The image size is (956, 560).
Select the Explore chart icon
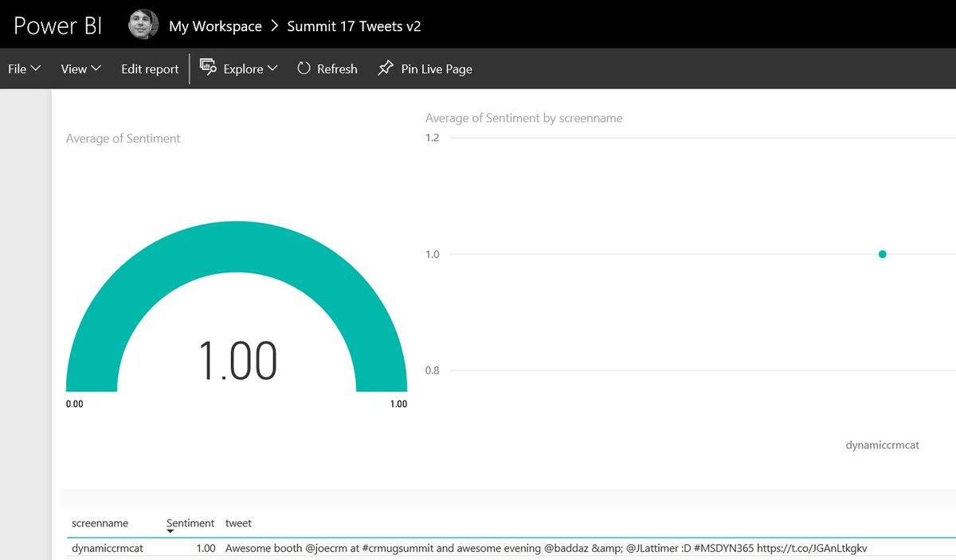pyautogui.click(x=208, y=69)
